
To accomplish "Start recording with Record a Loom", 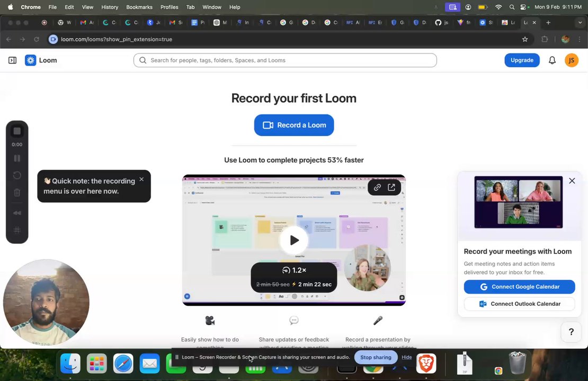I will point(294,125).
